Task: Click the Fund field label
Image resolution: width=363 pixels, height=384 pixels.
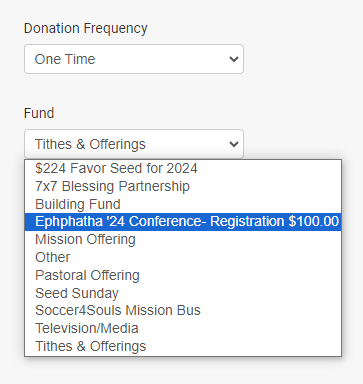Action: point(39,113)
